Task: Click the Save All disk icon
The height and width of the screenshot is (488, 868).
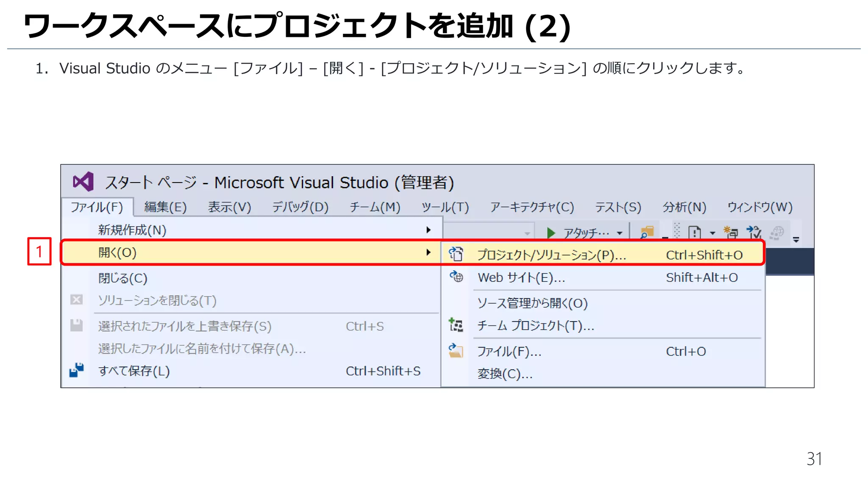Action: (x=77, y=370)
